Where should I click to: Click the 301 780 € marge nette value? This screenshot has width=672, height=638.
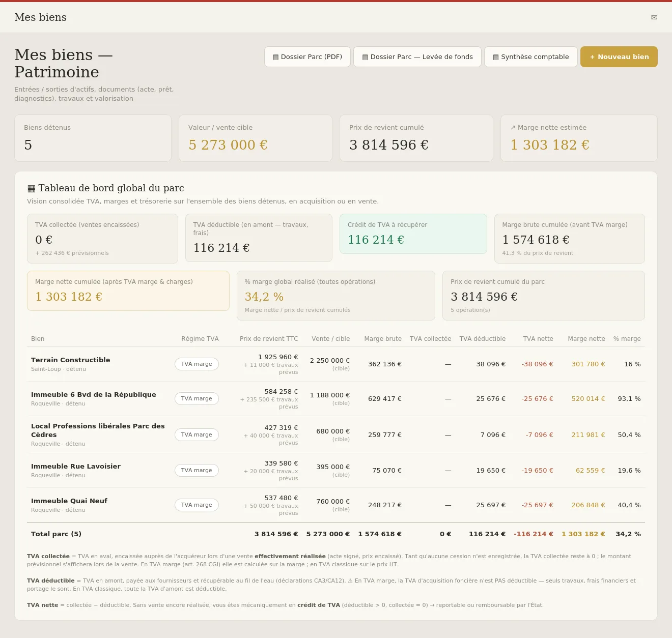[589, 364]
